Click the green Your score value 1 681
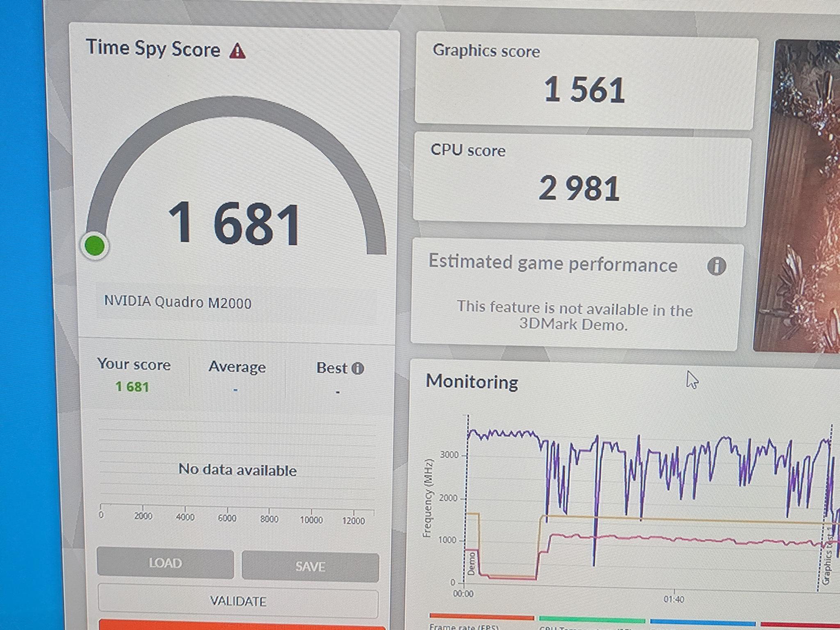This screenshot has height=630, width=840. [132, 386]
